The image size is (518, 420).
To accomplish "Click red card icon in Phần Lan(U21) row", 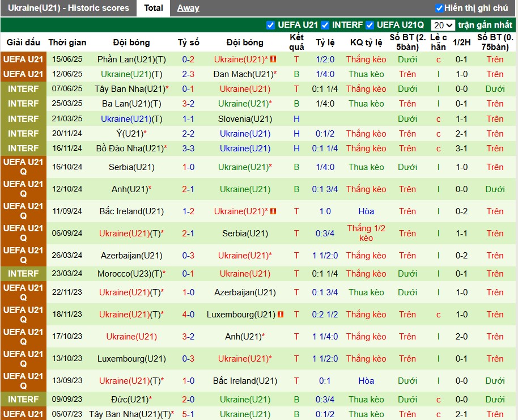I will (x=273, y=60).
